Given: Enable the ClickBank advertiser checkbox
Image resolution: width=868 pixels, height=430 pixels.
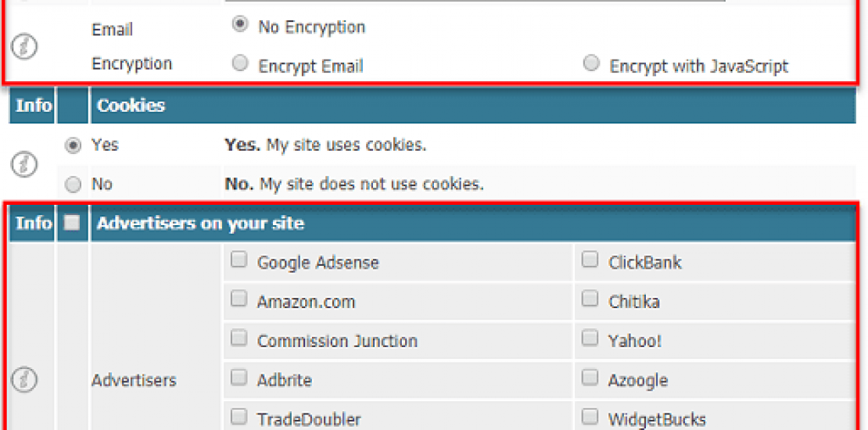Looking at the screenshot, I should click(x=590, y=260).
